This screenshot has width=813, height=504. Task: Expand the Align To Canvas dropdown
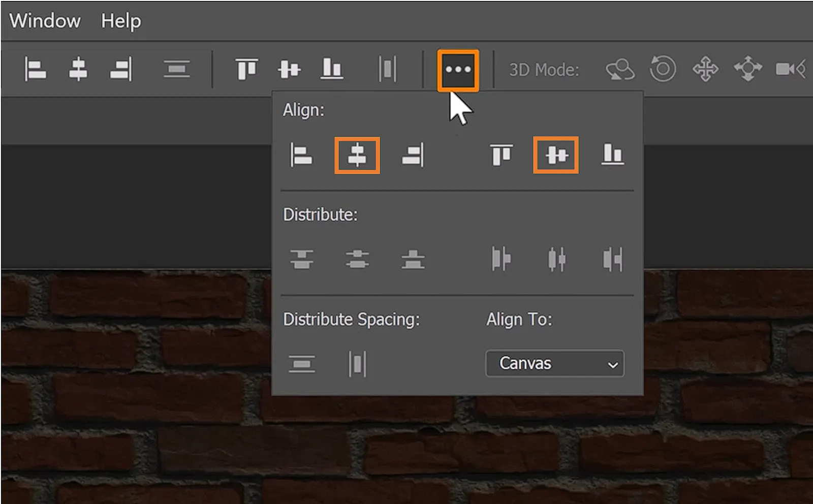coord(555,363)
